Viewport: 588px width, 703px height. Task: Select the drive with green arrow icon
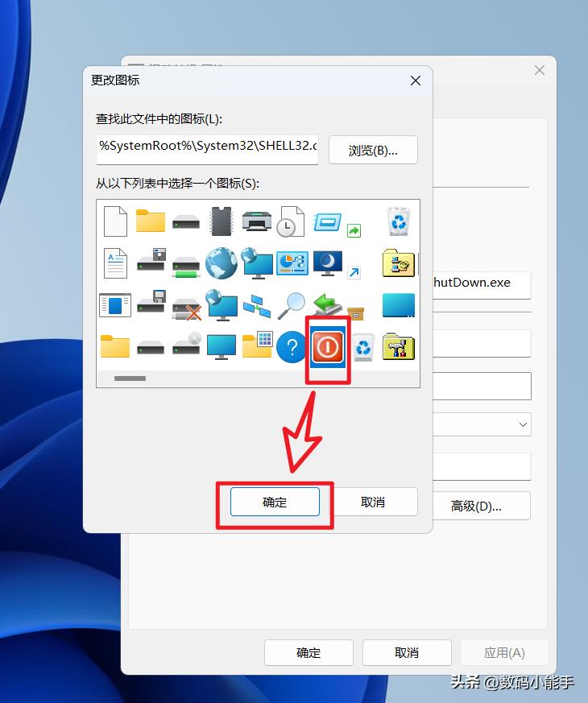(327, 304)
